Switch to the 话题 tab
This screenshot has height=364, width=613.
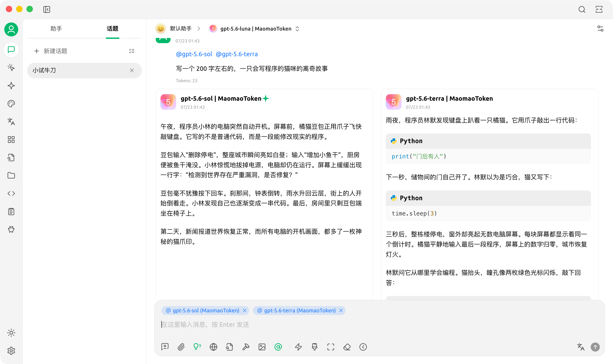pyautogui.click(x=113, y=29)
